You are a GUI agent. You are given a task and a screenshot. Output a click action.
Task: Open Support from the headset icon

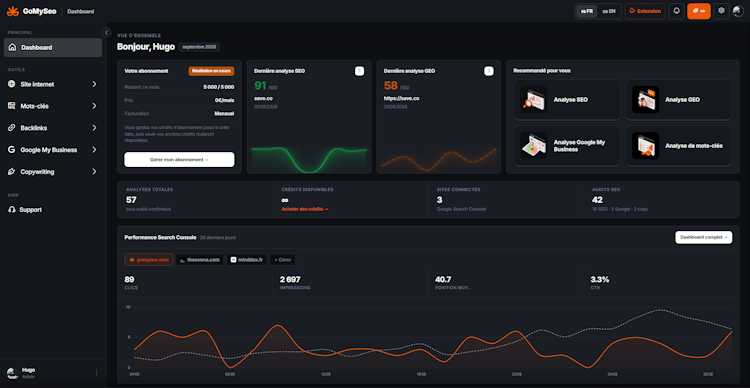click(12, 210)
